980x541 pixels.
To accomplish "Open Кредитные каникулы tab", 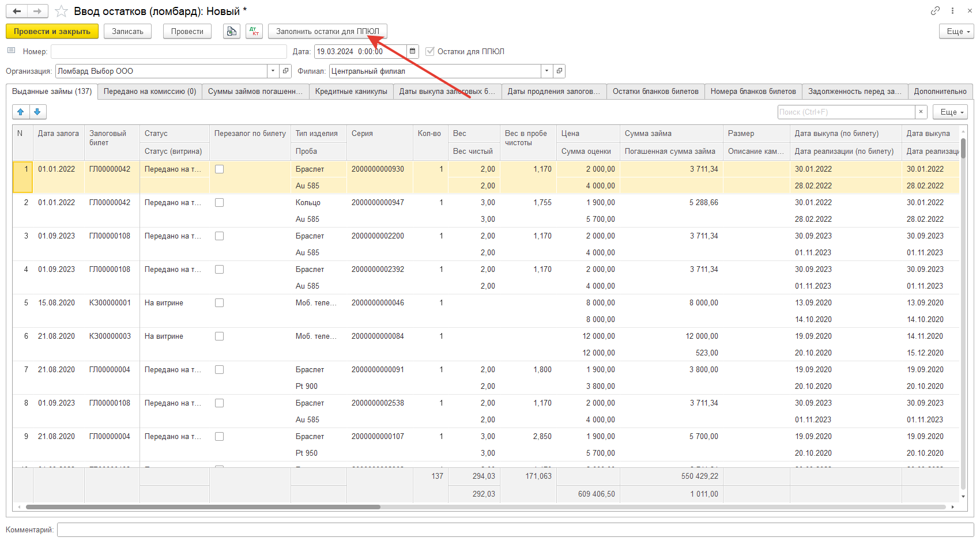I will click(x=351, y=92).
